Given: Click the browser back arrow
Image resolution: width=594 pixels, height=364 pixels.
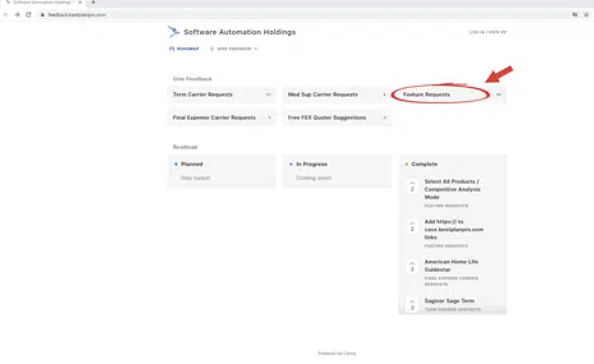Looking at the screenshot, I should tap(6, 14).
